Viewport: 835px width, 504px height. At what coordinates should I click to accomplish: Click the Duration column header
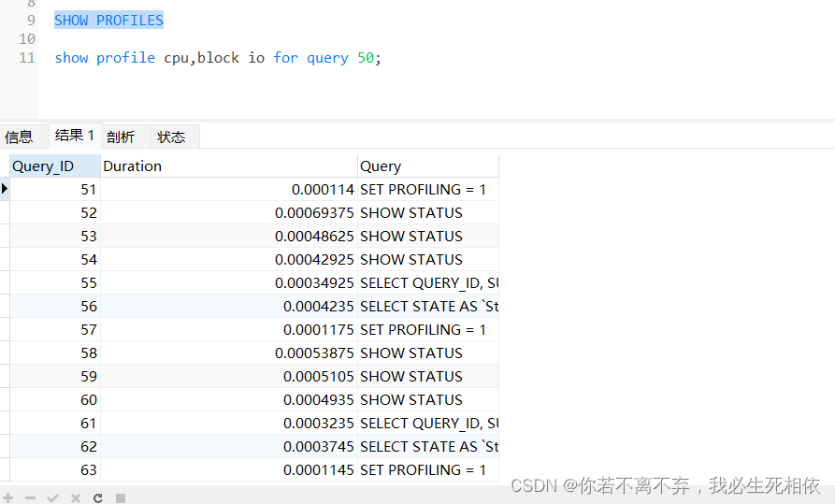tap(229, 166)
